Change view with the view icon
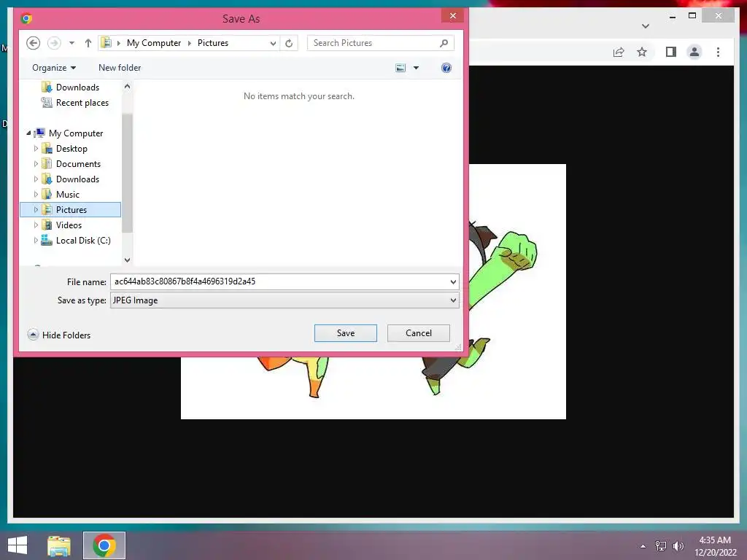This screenshot has width=747, height=560. [x=400, y=68]
